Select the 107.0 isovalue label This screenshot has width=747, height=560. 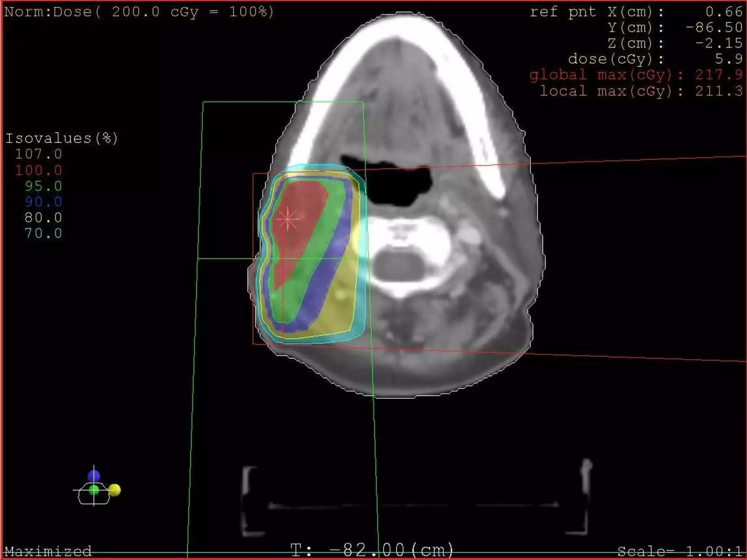39,154
